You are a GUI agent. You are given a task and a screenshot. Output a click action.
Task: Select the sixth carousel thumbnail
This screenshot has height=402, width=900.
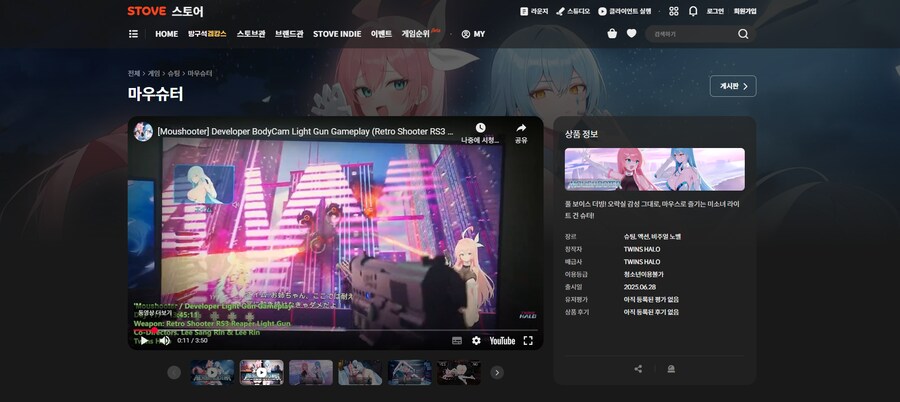(459, 373)
